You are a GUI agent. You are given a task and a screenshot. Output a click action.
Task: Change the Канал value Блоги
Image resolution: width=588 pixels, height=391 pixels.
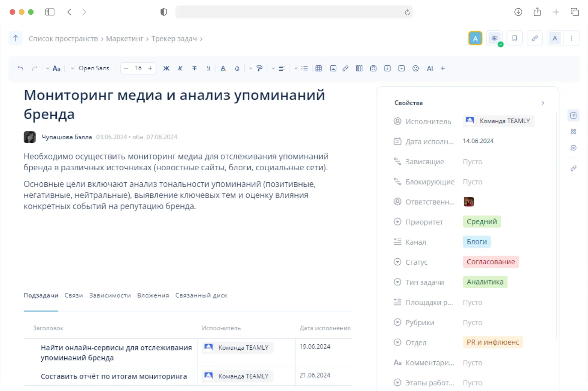click(x=477, y=242)
